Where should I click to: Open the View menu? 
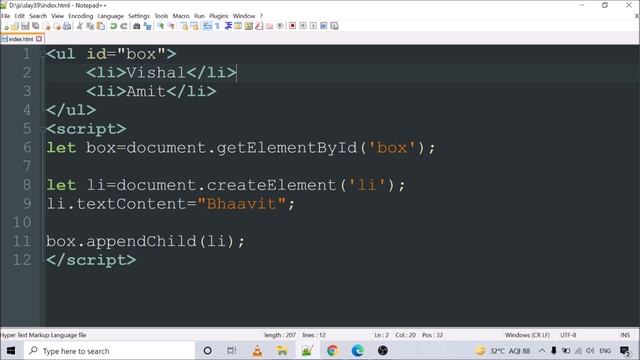[x=58, y=16]
